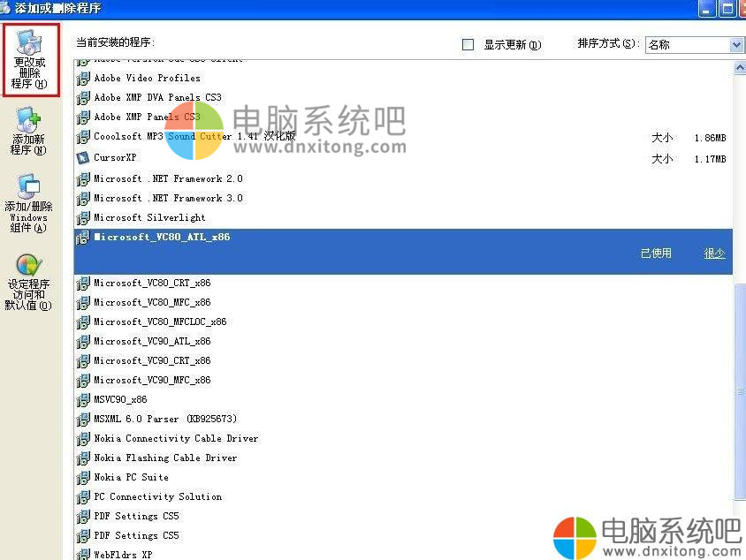Click icon beside .NET Framework 3.0
Viewport: 746px width, 560px height.
[x=83, y=199]
